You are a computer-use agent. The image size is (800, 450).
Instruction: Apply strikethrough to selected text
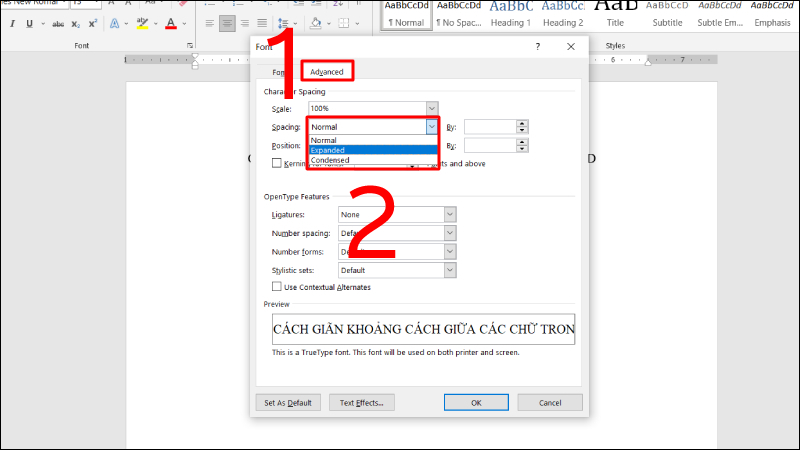[58, 23]
